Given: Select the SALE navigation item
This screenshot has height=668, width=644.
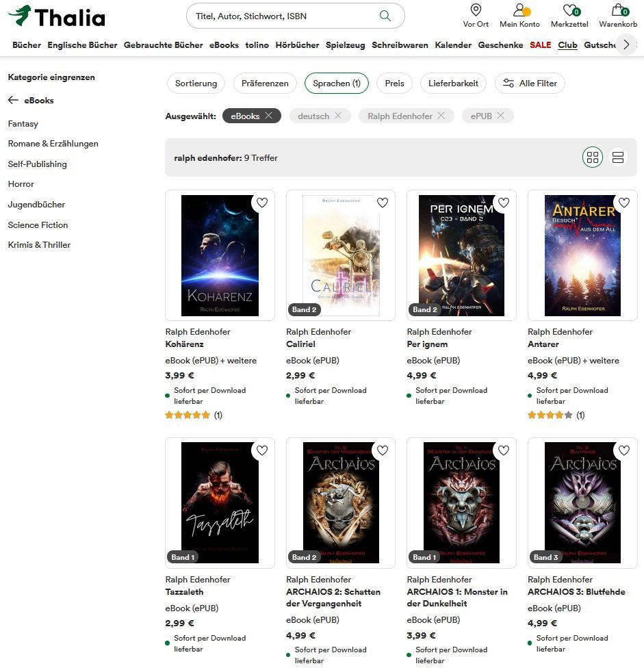Looking at the screenshot, I should pyautogui.click(x=540, y=44).
